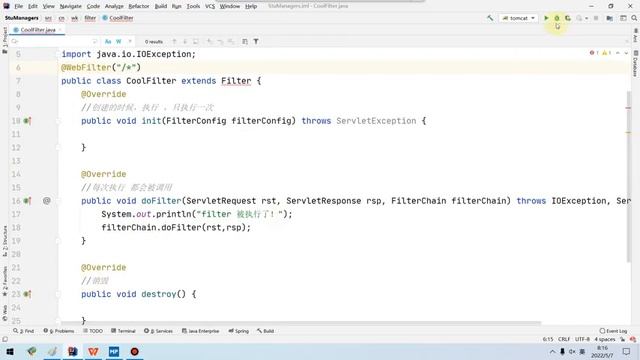Open the VCS menu
Screen dimensions: 640x360
click(210, 6)
